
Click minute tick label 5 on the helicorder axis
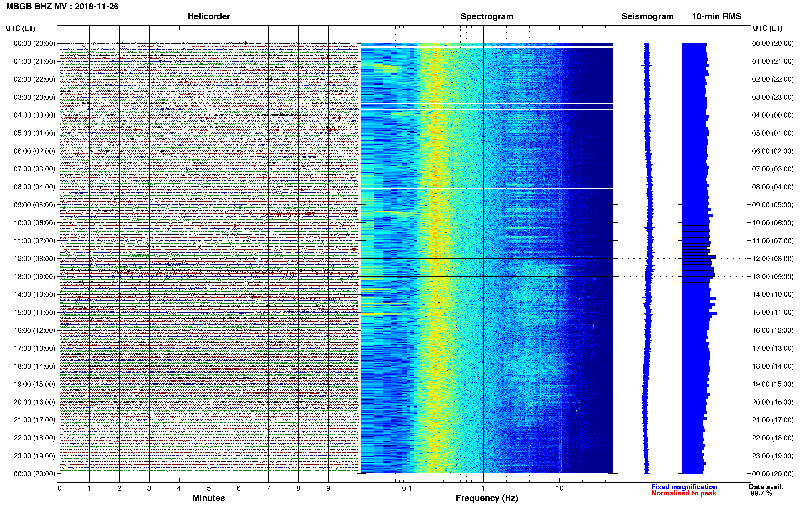click(209, 488)
